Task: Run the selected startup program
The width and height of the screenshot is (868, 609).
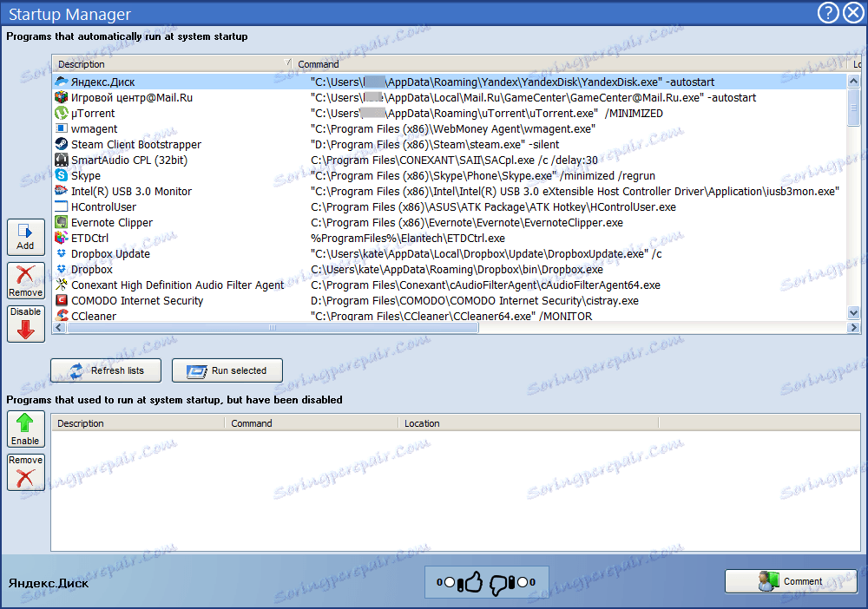Action: coord(227,370)
